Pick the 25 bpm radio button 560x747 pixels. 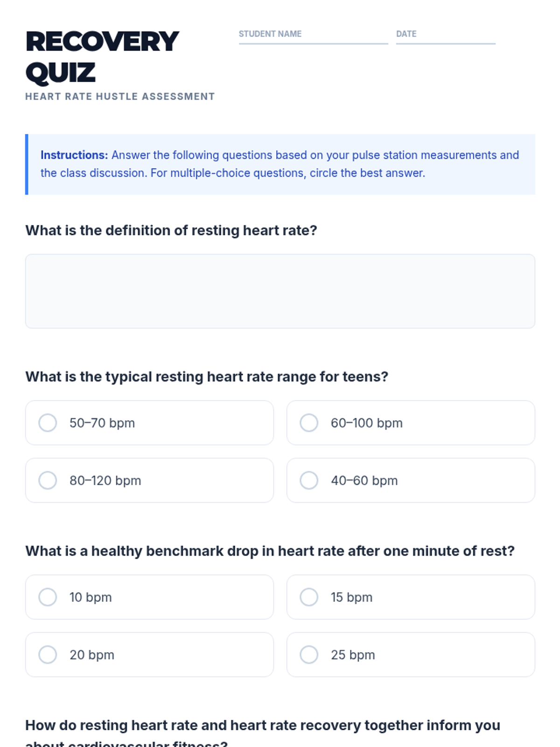tap(309, 655)
